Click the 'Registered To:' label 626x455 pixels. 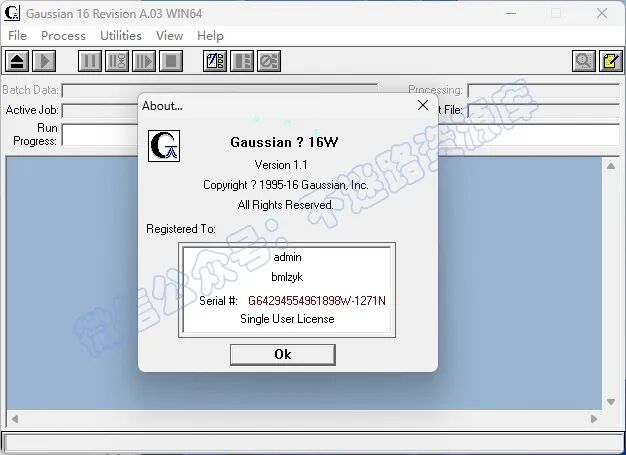pos(181,229)
